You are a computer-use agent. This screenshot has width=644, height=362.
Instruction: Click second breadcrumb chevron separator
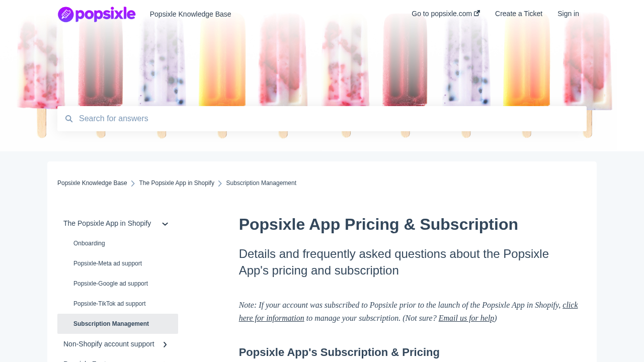pos(220,184)
